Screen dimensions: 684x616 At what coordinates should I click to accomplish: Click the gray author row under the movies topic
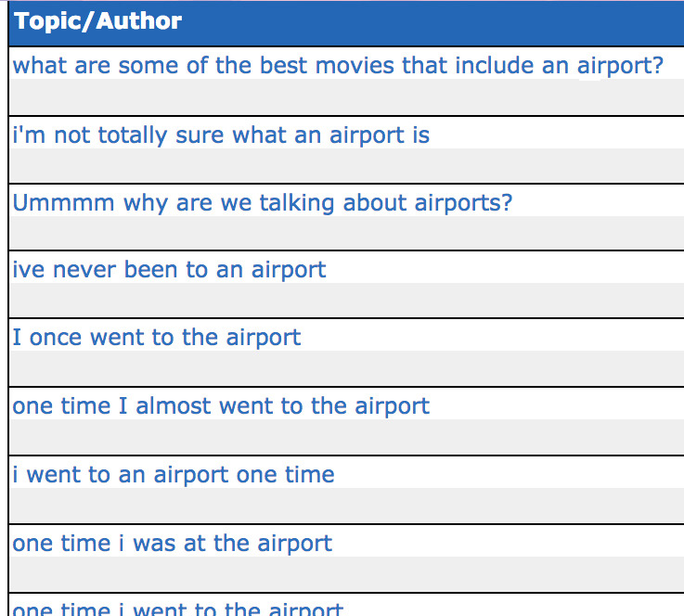tap(347, 96)
